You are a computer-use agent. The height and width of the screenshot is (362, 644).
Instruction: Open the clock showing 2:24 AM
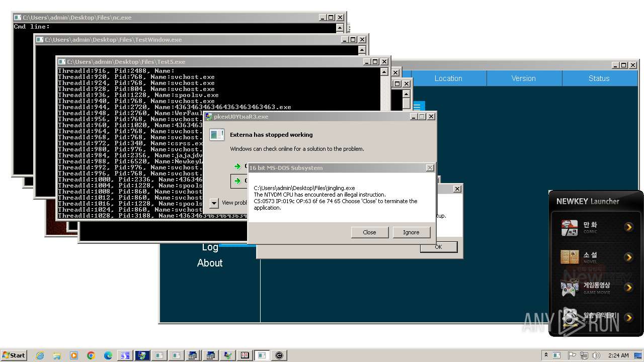618,355
